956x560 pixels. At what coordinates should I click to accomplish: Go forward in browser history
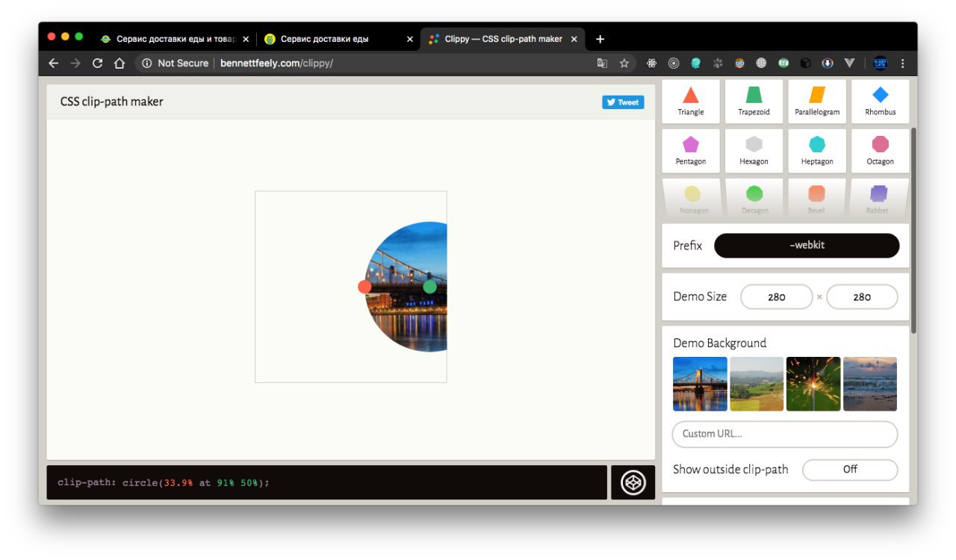(75, 63)
